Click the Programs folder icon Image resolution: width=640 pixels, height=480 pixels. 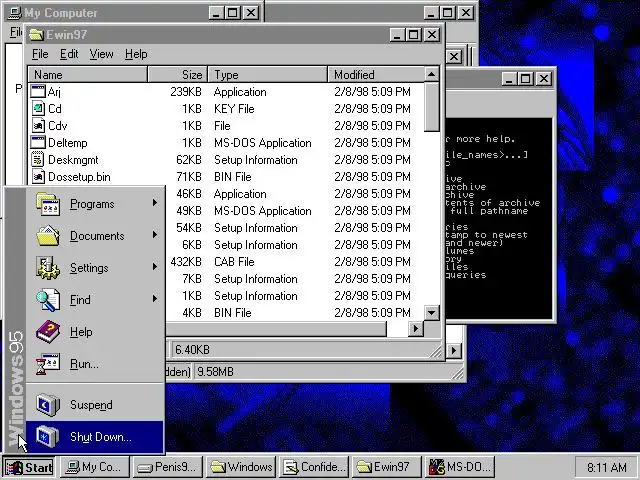coord(48,204)
